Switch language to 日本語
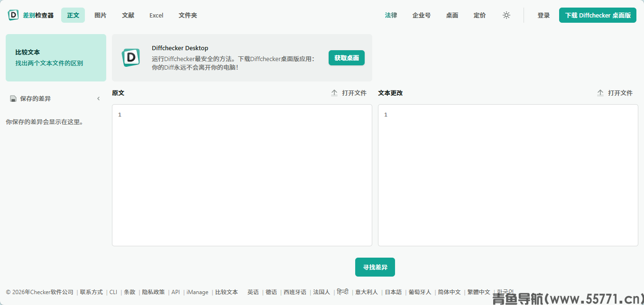 click(393, 292)
